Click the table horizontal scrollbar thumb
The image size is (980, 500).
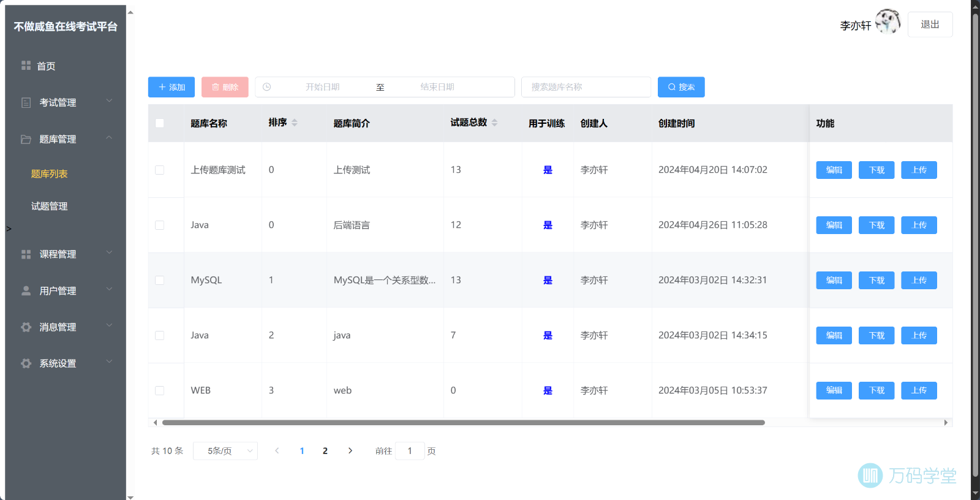click(463, 422)
